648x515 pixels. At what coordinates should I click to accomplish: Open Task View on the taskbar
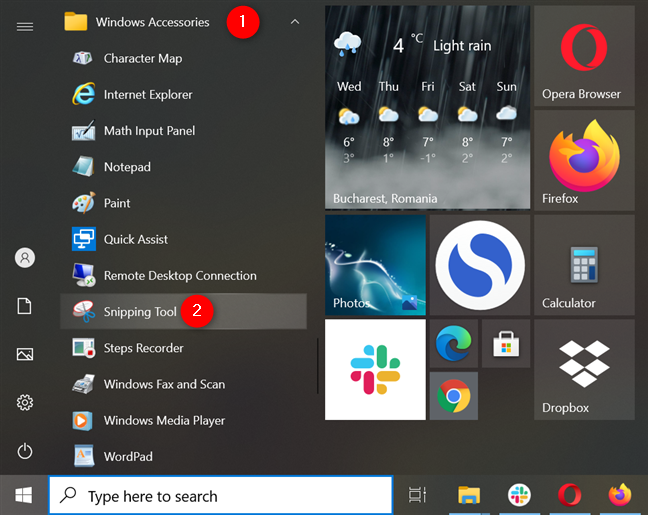417,495
